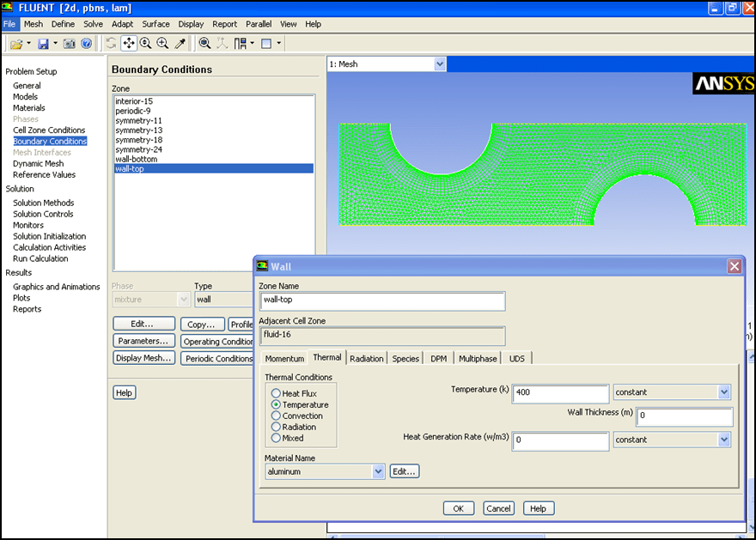Select wall-bottom in the Zone list

click(x=137, y=159)
